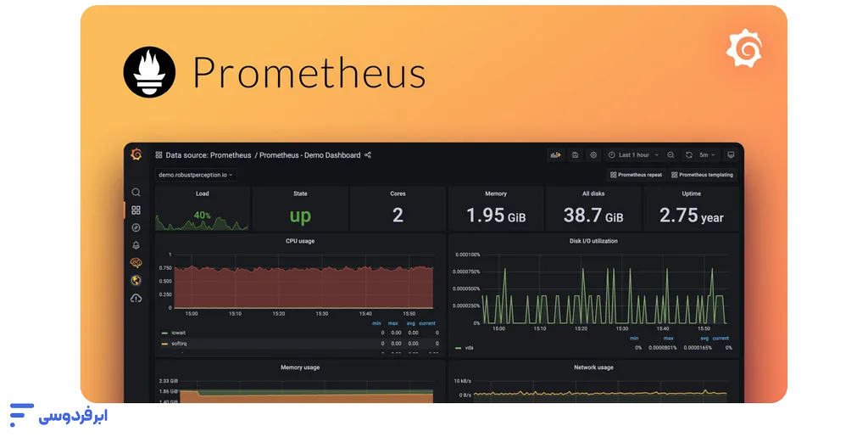Click the zoom out time range icon
The image size is (868, 437).
click(670, 155)
